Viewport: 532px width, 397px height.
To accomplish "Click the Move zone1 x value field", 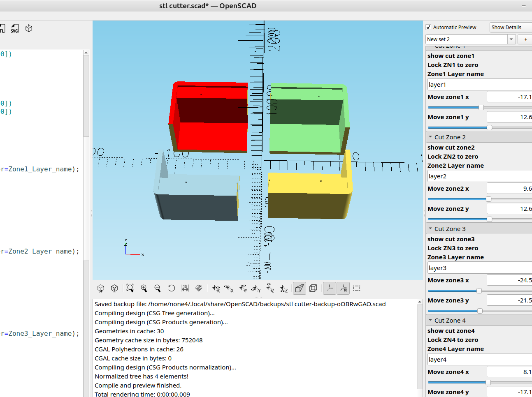I will click(x=509, y=97).
